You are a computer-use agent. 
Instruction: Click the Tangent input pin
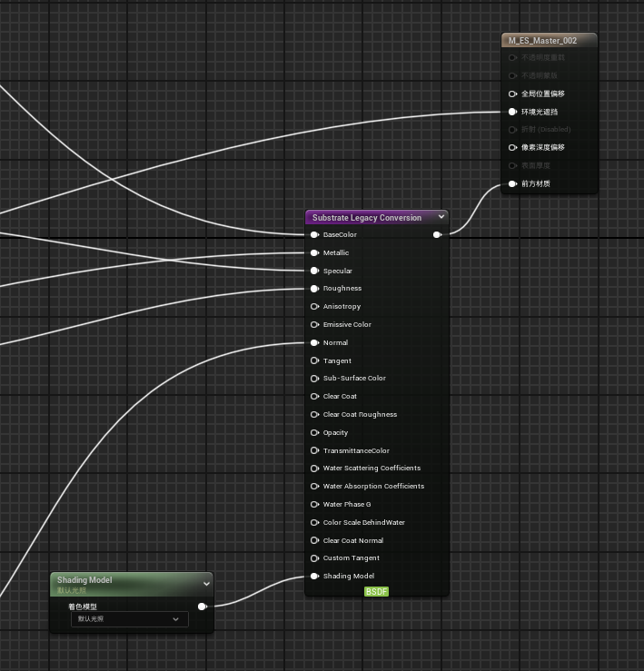(314, 360)
